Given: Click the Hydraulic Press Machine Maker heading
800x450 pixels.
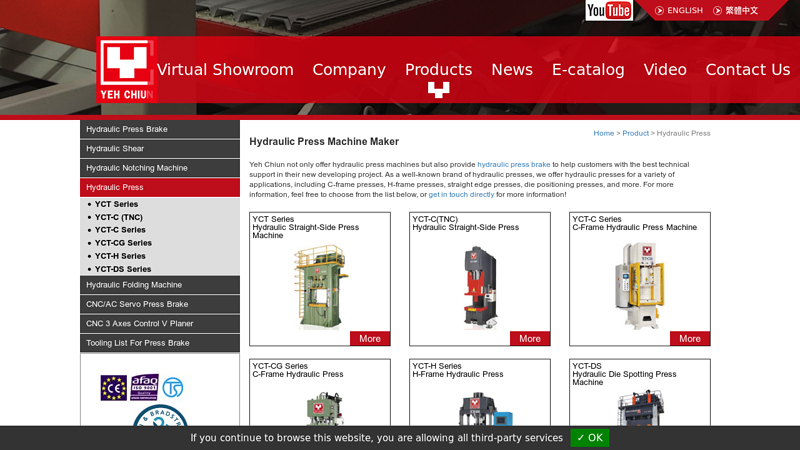Looking at the screenshot, I should pyautogui.click(x=324, y=142).
